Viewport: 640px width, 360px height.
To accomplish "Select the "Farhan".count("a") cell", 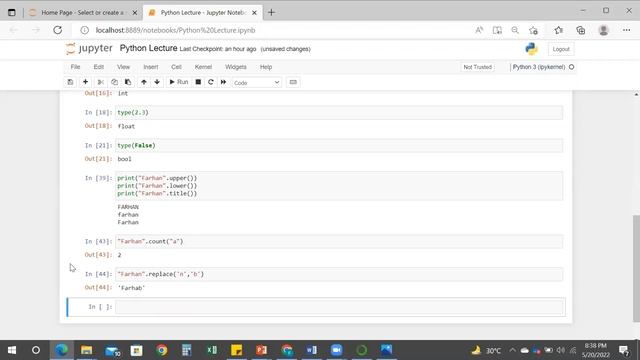I will [339, 241].
